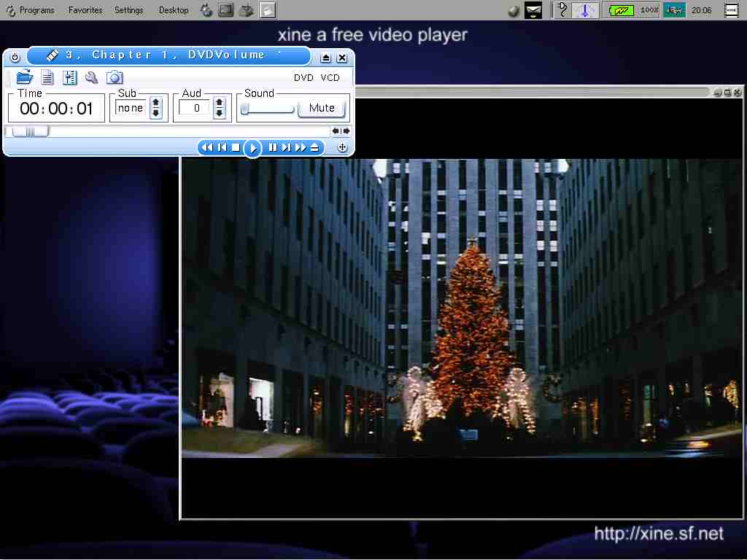This screenshot has height=560, width=747.
Task: Select DVD as the input source
Action: pos(303,77)
